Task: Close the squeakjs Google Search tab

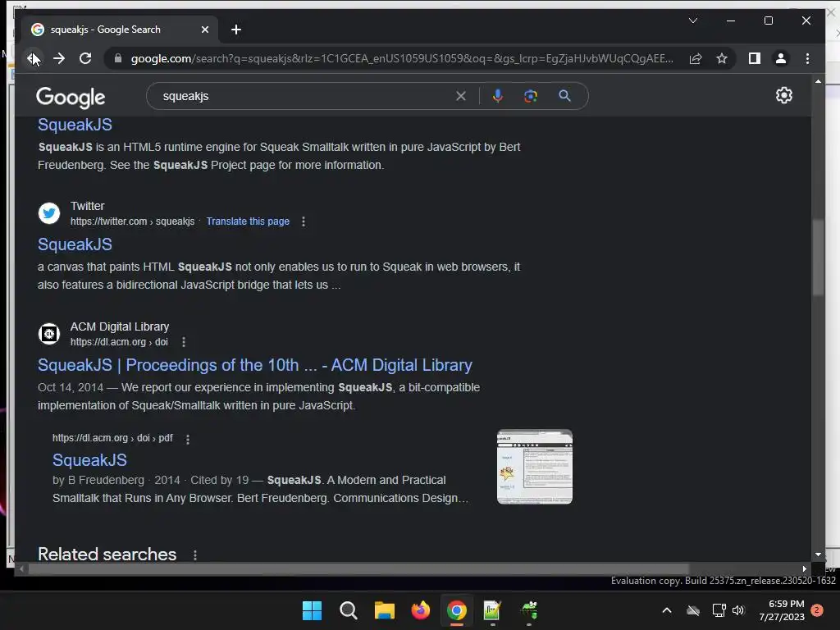Action: click(204, 30)
